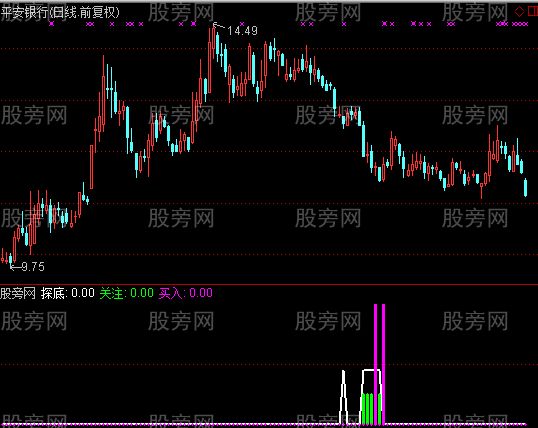This screenshot has height=428, width=538.
Task: Click the 14.49 high price label
Action: click(x=242, y=31)
